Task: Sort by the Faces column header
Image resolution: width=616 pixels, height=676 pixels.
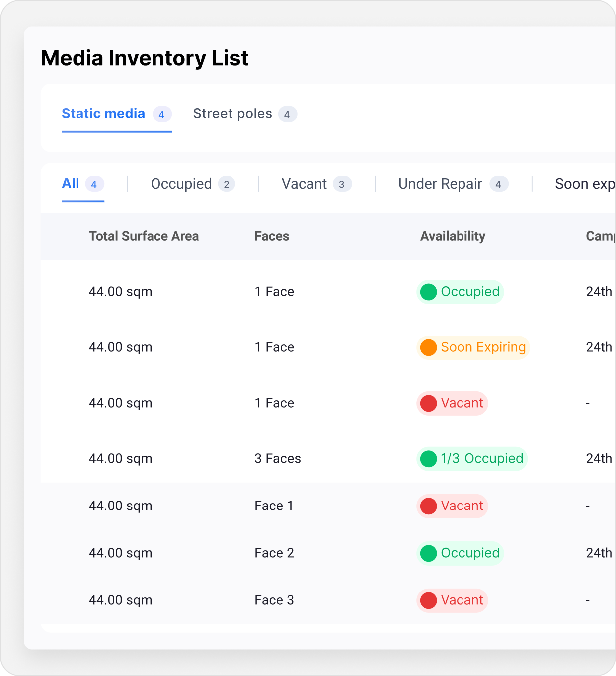Action: pos(272,236)
